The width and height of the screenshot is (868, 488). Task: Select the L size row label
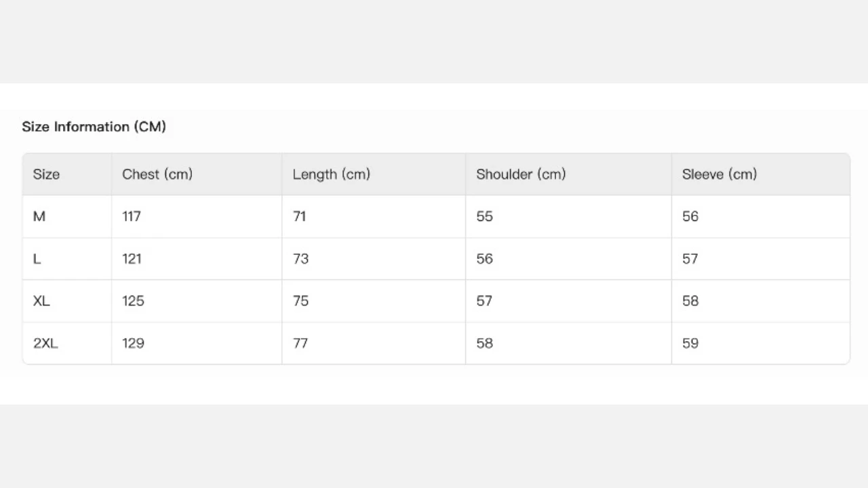click(37, 259)
